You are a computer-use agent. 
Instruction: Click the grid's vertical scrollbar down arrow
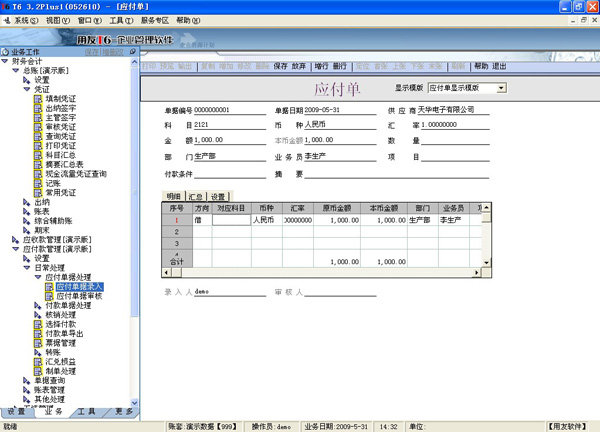(486, 262)
